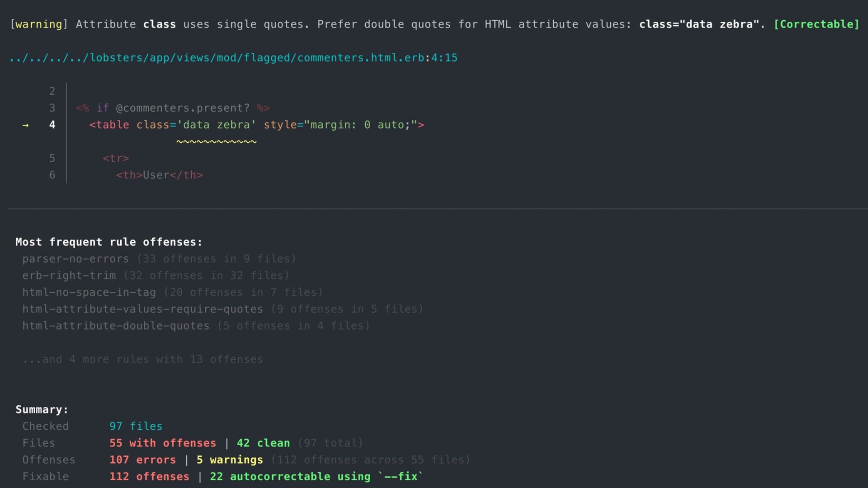Click the '97 files' checked count
The image size is (868, 488).
(x=136, y=426)
